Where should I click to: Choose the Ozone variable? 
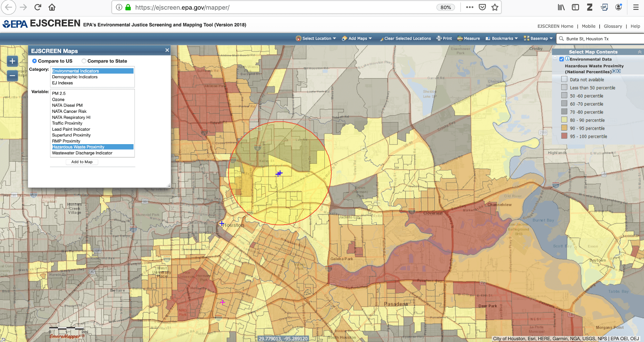click(93, 100)
